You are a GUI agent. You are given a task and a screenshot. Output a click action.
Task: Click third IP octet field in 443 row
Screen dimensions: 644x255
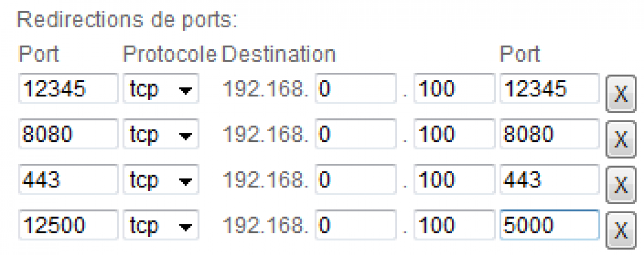355,179
